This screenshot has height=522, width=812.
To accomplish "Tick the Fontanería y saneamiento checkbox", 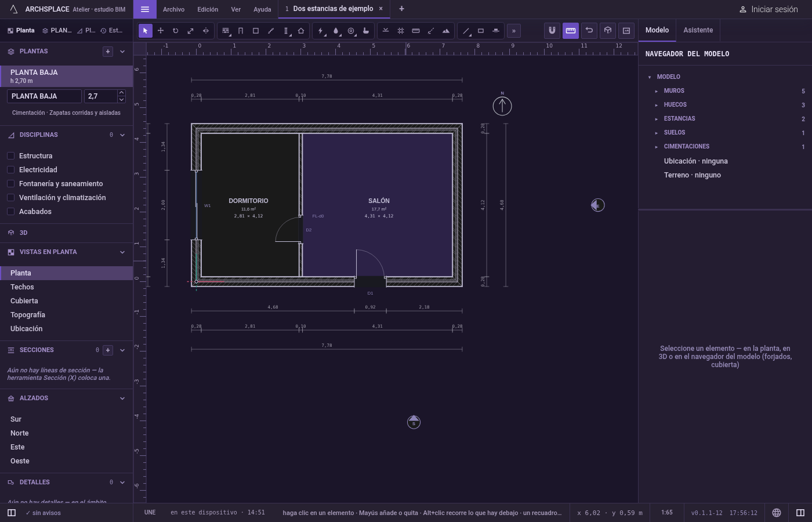I will (x=10, y=184).
